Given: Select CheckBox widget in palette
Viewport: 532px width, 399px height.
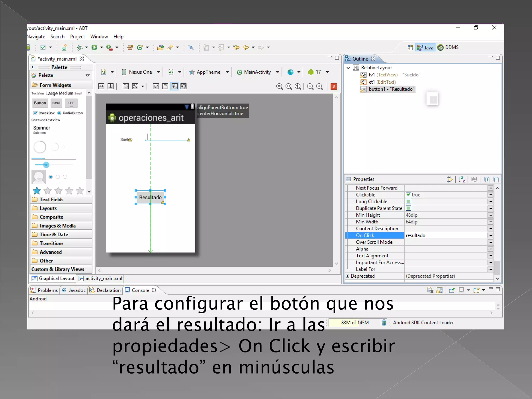Looking at the screenshot, I should click(44, 113).
